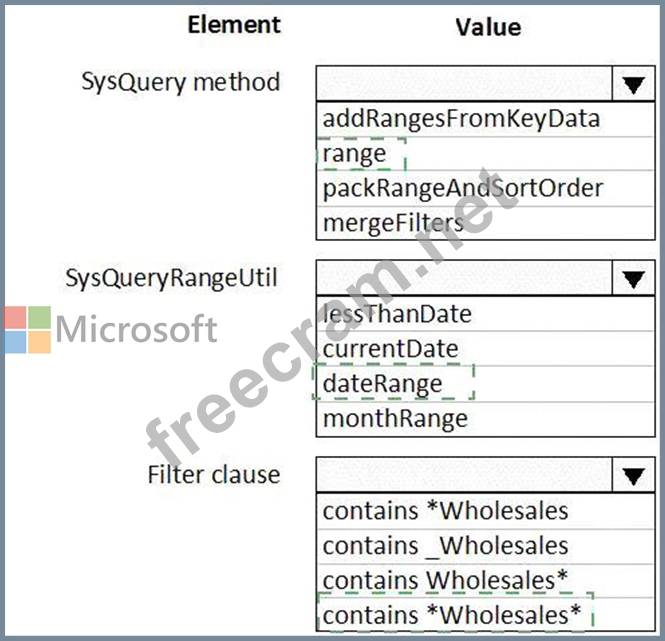Screen dimensions: 665x641
Task: Pick the mergeFilters option
Action: tap(393, 222)
